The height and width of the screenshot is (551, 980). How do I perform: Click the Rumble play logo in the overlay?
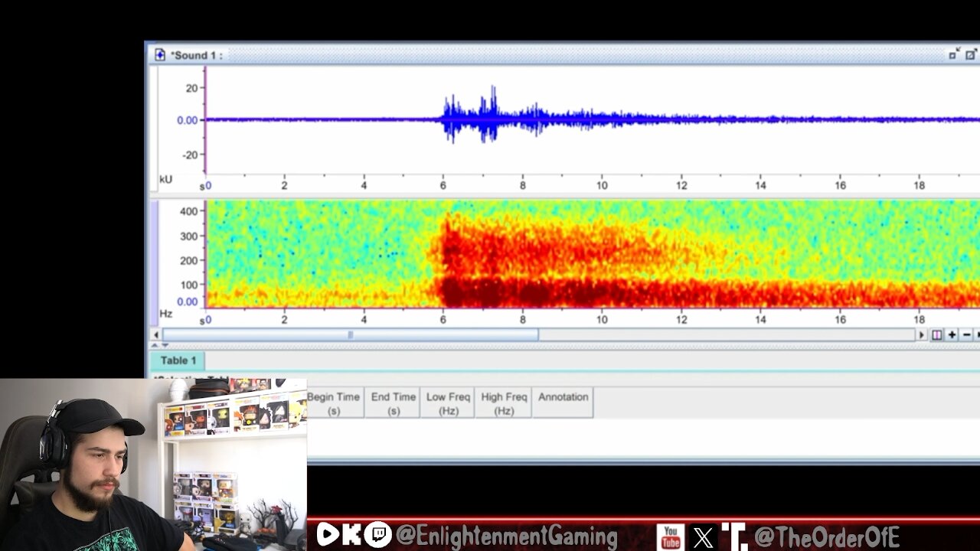328,534
